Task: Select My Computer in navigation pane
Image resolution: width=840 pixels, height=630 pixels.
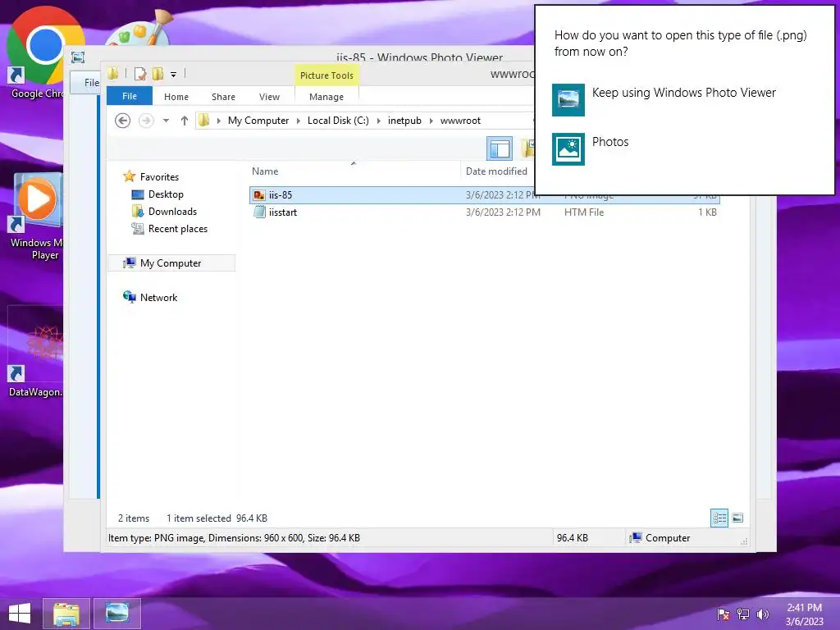Action: pos(171,263)
